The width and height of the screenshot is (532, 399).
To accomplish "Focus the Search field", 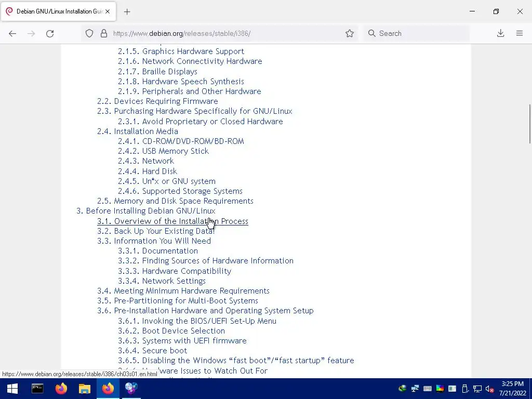I will (x=417, y=33).
